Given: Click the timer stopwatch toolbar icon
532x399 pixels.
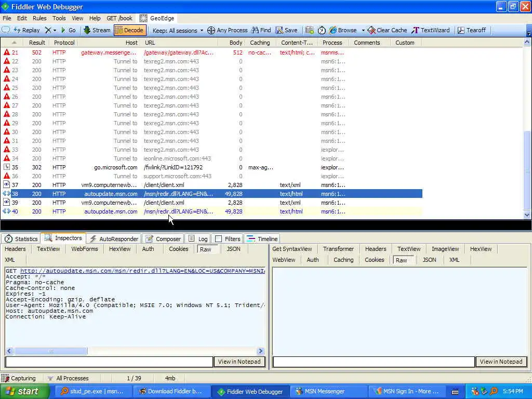Looking at the screenshot, I should [x=322, y=30].
